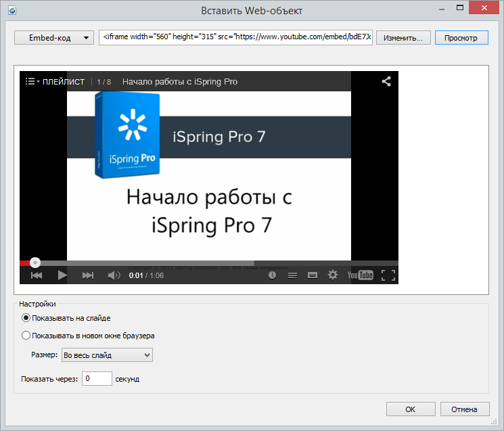Click the '1 / 8' playlist counter
The width and height of the screenshot is (504, 431).
[104, 82]
